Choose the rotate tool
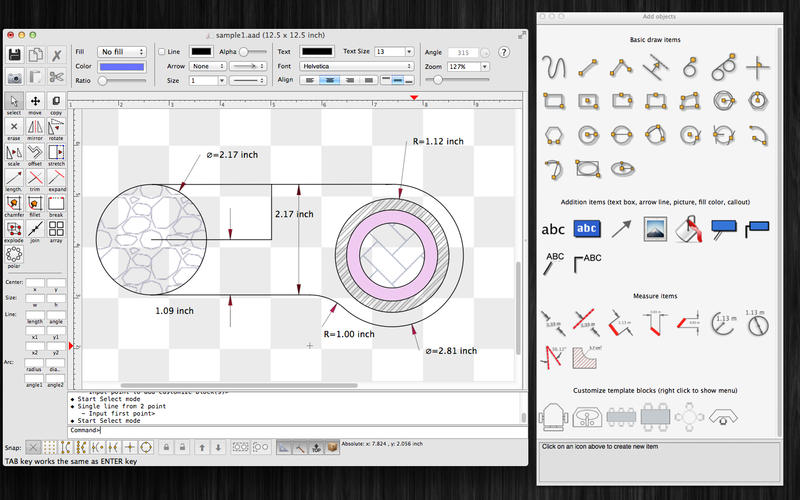This screenshot has height=500, width=800. [x=56, y=128]
